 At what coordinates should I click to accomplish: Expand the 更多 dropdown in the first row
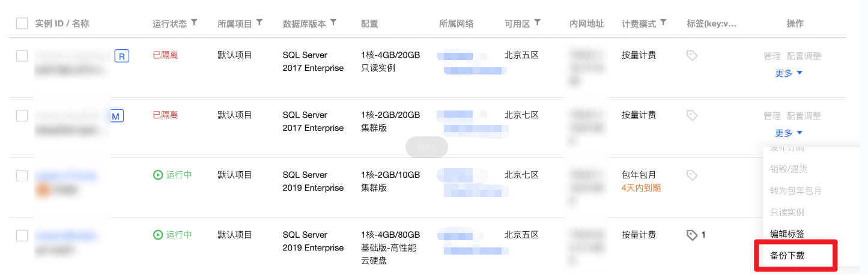point(789,73)
